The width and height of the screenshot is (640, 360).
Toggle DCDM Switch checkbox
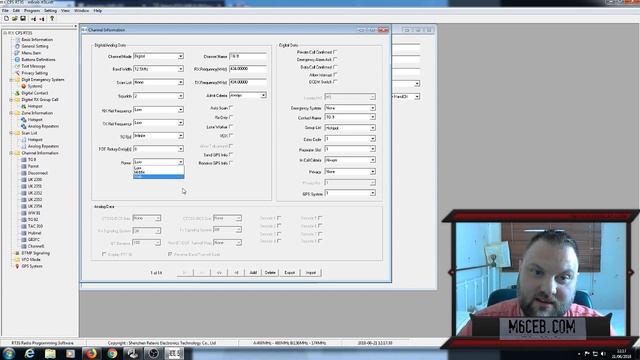point(335,82)
